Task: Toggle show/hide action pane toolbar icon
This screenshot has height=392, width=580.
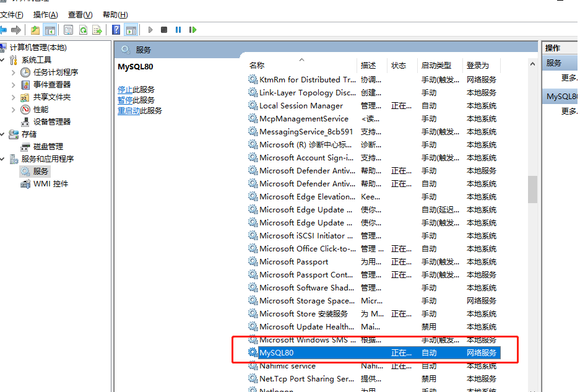Action: click(131, 30)
